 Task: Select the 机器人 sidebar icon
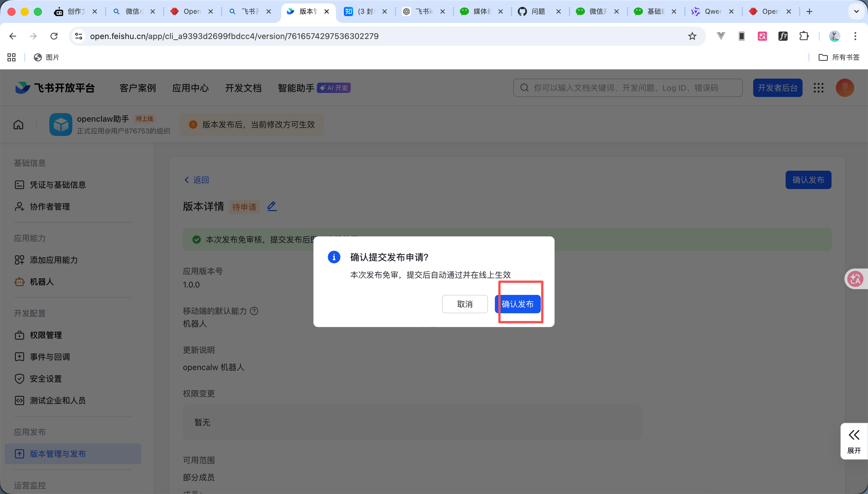[19, 282]
